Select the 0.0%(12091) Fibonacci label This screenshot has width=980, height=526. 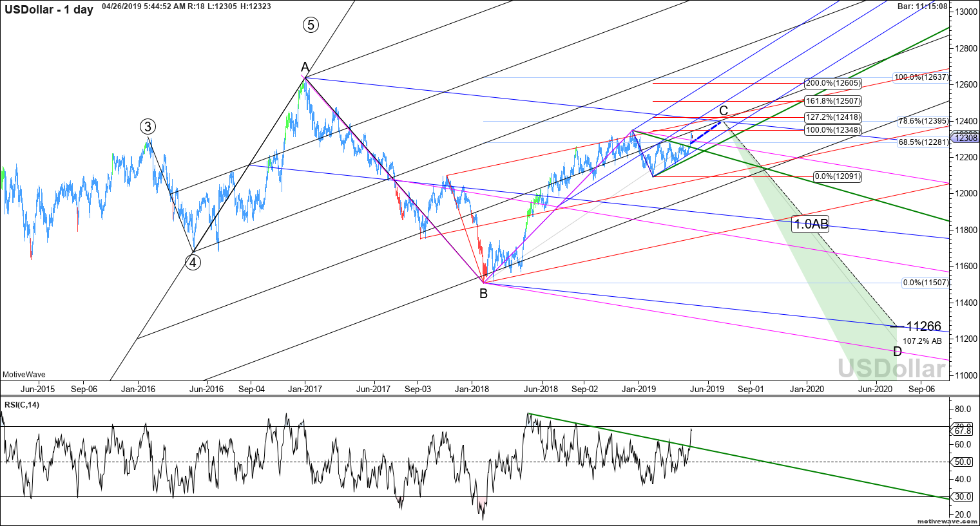838,176
